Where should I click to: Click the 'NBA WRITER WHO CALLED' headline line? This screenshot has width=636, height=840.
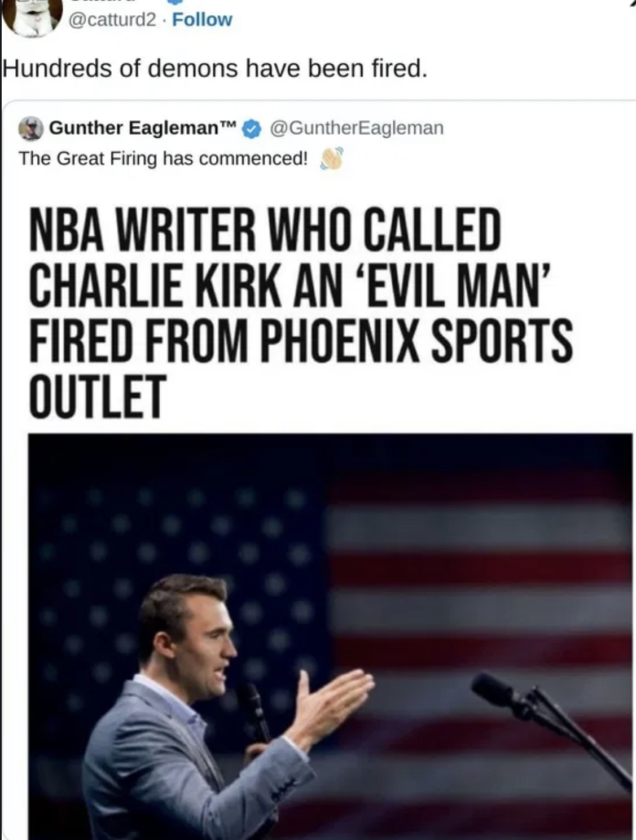click(x=265, y=230)
